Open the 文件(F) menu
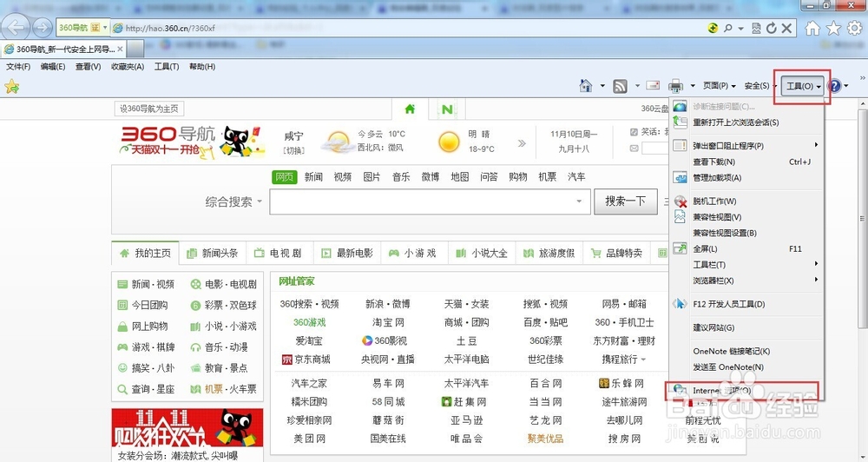 [18, 67]
